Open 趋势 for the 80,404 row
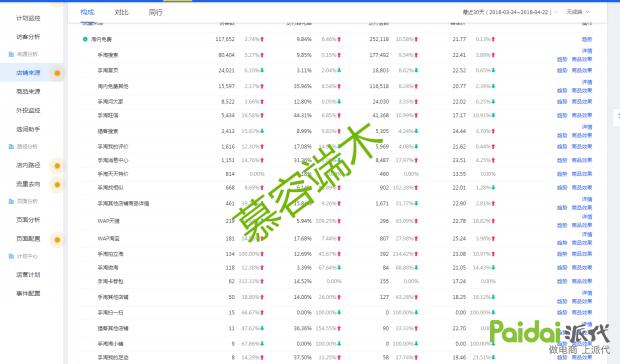Viewport: 620px width, 364px height. click(562, 59)
